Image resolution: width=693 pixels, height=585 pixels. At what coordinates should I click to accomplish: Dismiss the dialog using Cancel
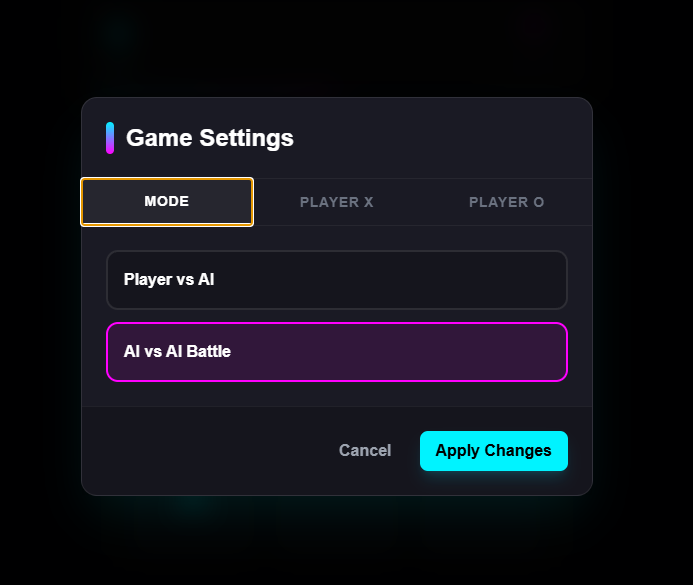point(365,451)
